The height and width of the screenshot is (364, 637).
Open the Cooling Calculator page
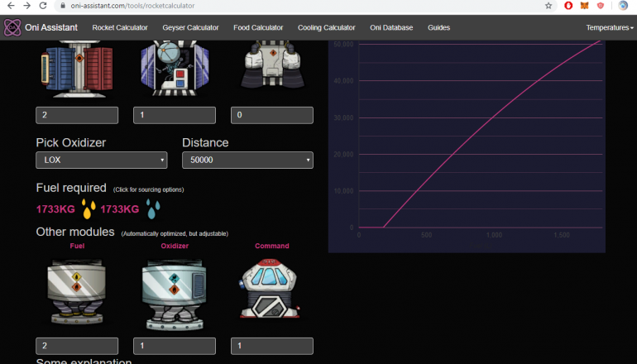[326, 27]
